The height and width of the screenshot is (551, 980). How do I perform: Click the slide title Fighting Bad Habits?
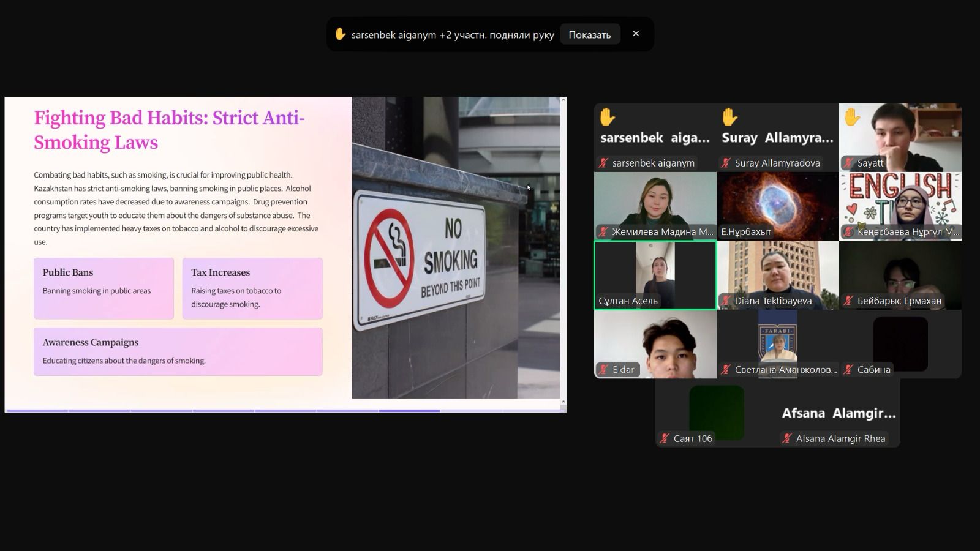coord(169,130)
